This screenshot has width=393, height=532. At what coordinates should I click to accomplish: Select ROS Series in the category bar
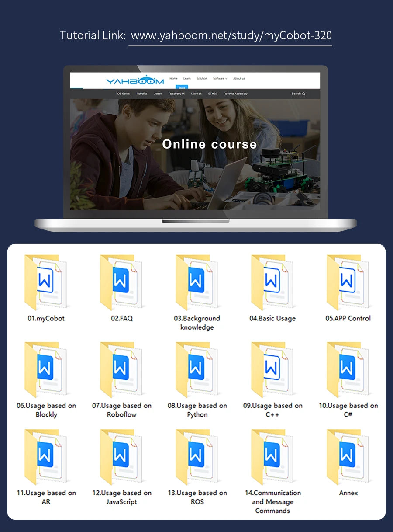[x=123, y=94]
